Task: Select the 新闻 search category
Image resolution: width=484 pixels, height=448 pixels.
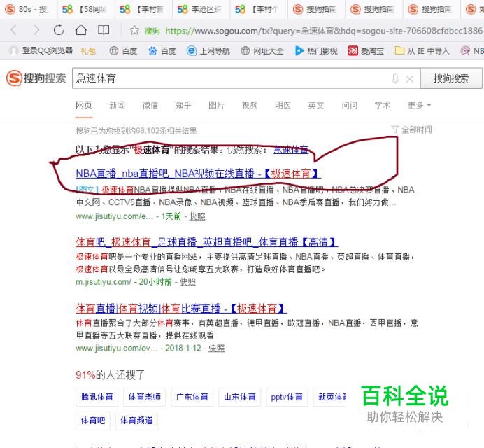Action: [x=117, y=106]
